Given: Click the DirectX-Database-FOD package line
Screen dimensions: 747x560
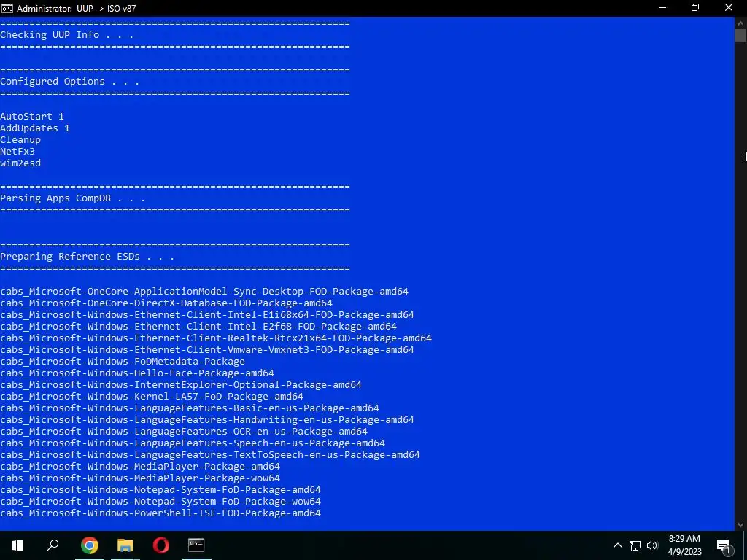Looking at the screenshot, I should (x=166, y=303).
